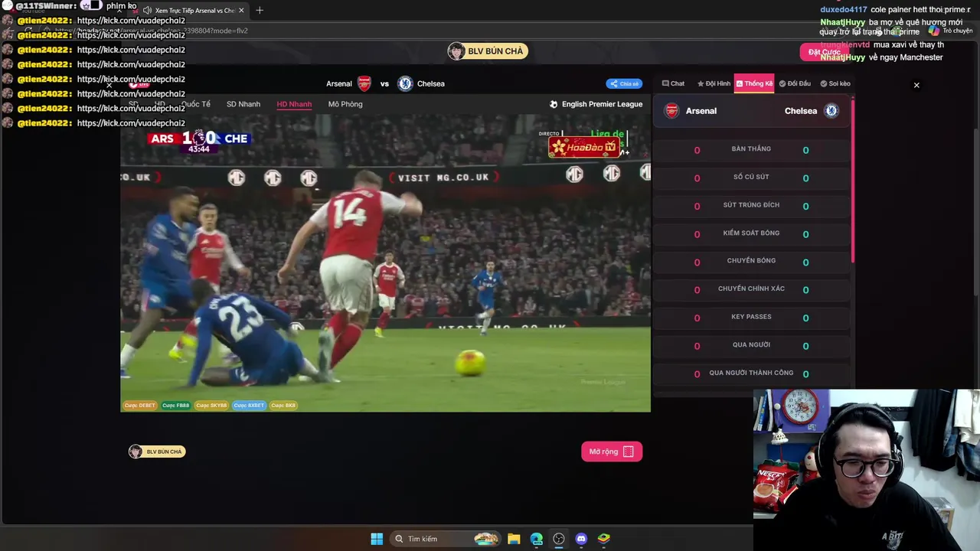This screenshot has height=551, width=980.
Task: Open Discord from the taskbar
Action: [581, 539]
